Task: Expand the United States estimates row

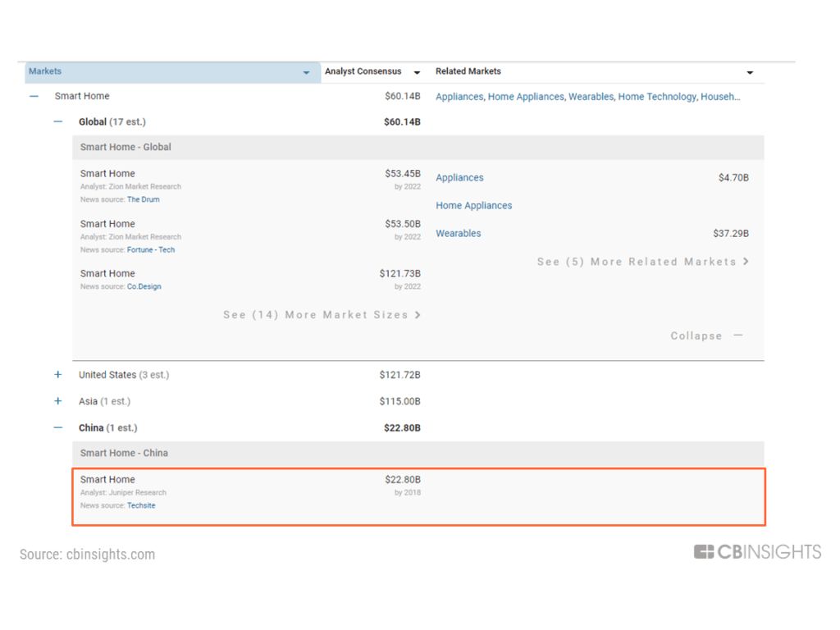Action: click(57, 375)
